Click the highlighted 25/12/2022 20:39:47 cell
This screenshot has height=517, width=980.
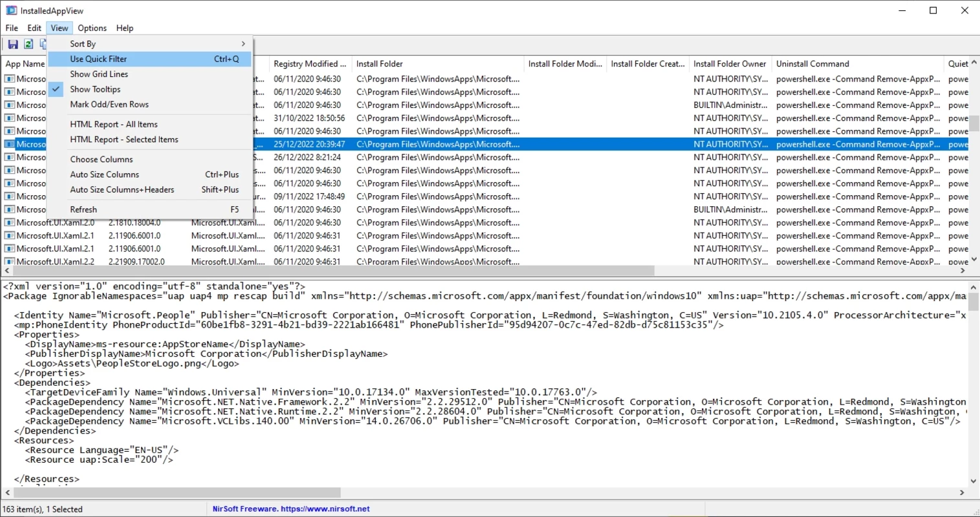coord(309,144)
